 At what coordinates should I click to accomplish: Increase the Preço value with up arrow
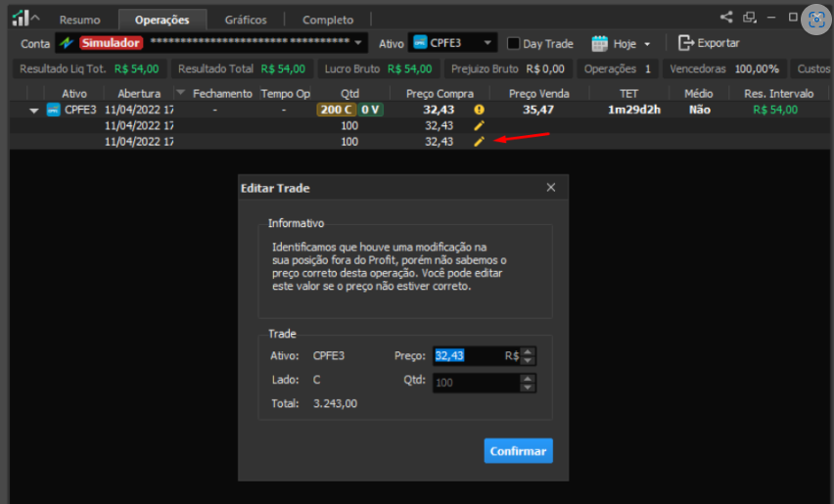[528, 351]
